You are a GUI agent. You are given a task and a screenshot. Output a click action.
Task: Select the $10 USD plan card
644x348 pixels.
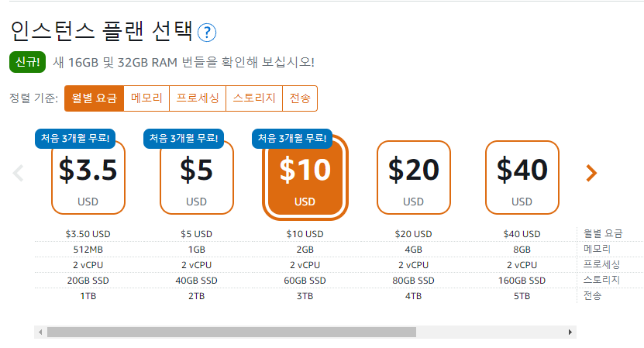[x=305, y=177]
